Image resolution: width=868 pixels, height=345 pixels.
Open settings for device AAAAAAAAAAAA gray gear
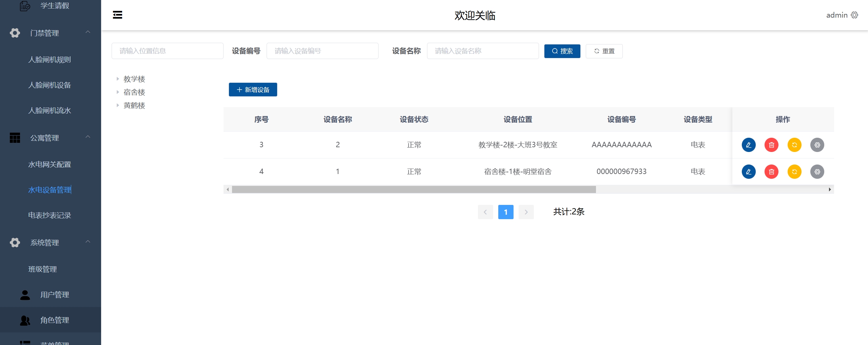click(817, 145)
